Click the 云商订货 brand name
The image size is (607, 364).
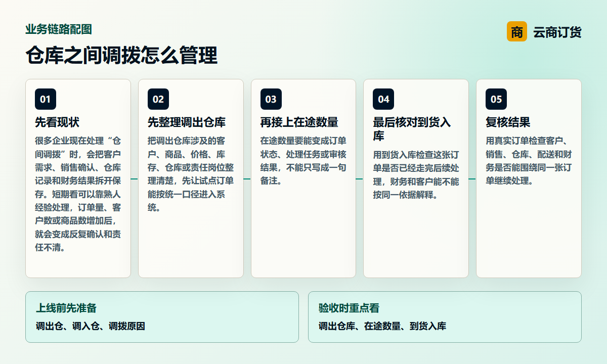[557, 32]
